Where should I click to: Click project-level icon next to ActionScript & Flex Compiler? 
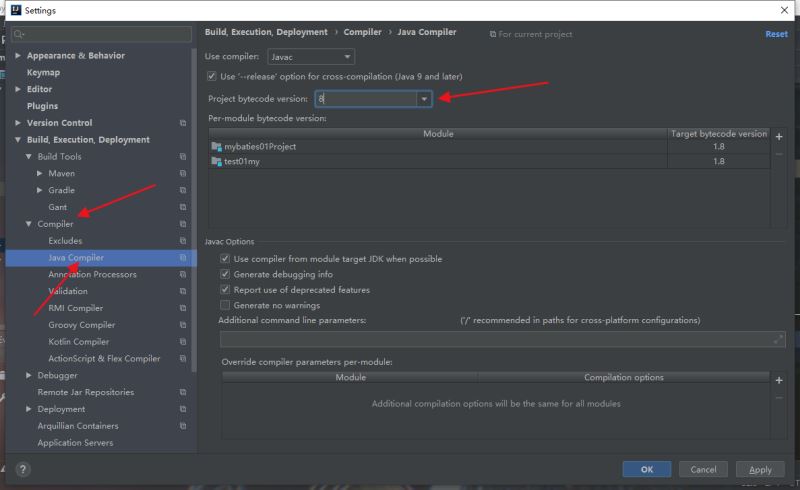pyautogui.click(x=183, y=359)
